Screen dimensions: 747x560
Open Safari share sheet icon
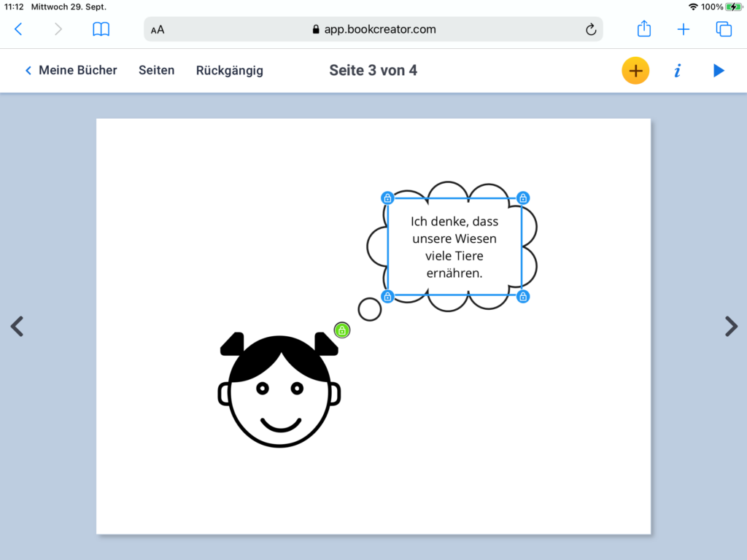(x=644, y=29)
